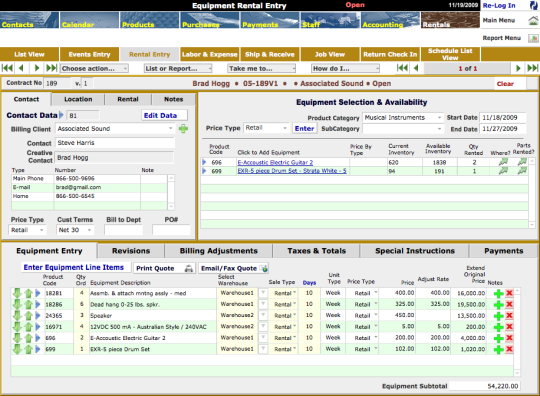Click the Main Menu home icon
540x396 pixels.
coord(533,21)
